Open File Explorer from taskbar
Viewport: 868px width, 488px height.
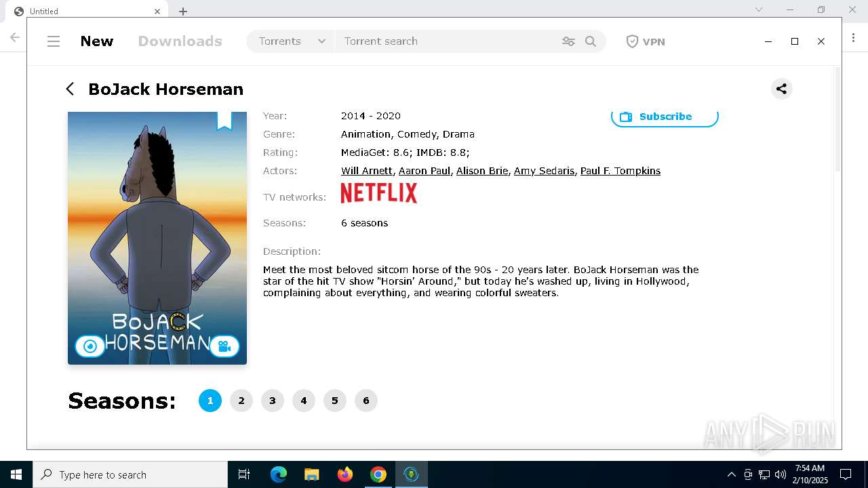tap(312, 474)
